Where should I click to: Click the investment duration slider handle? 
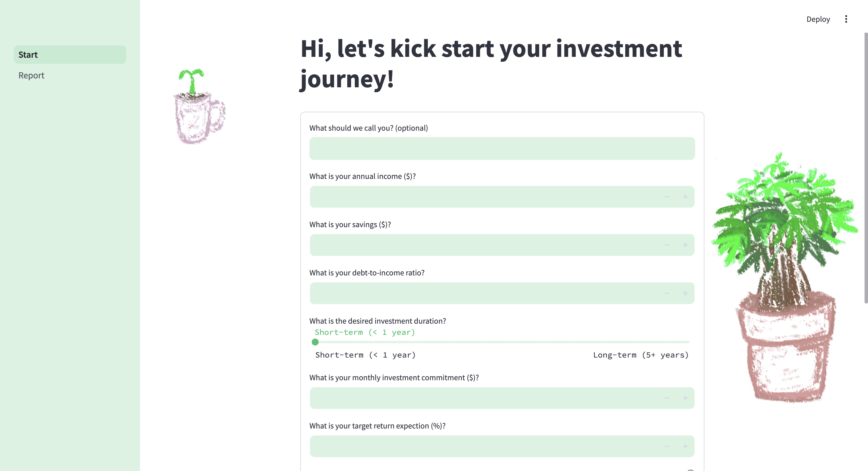[315, 342]
